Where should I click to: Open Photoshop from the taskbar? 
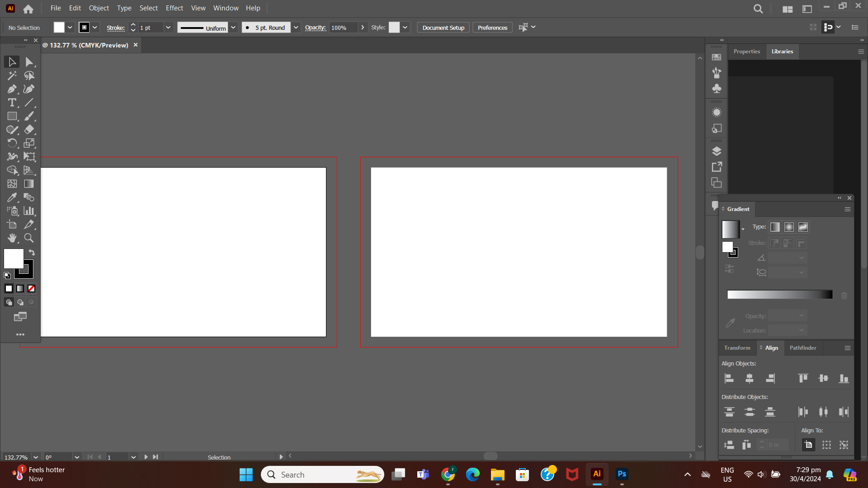pyautogui.click(x=622, y=474)
